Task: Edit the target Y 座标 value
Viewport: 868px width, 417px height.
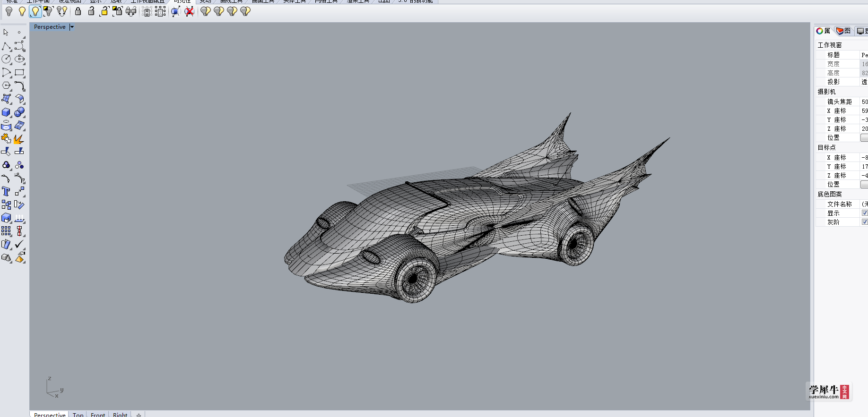Action: click(864, 166)
